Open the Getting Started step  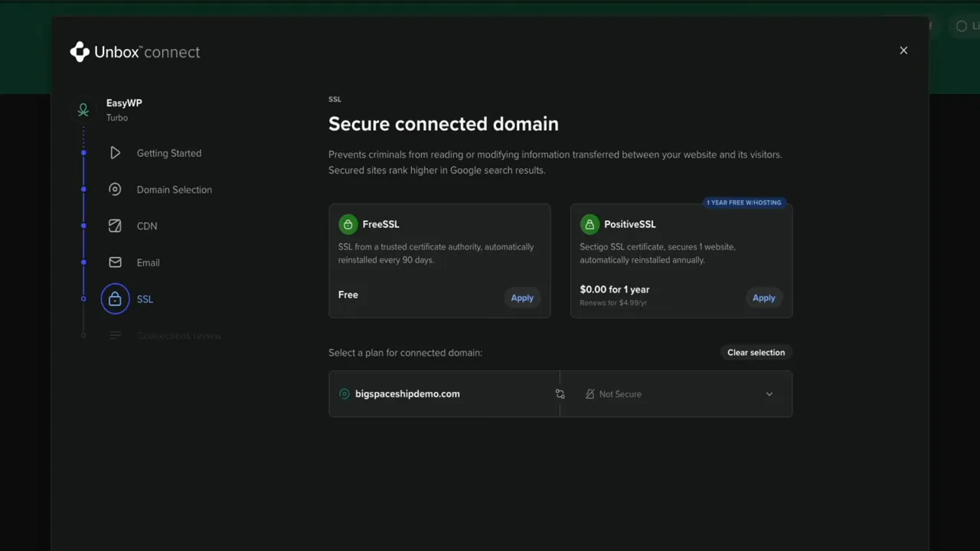[169, 153]
